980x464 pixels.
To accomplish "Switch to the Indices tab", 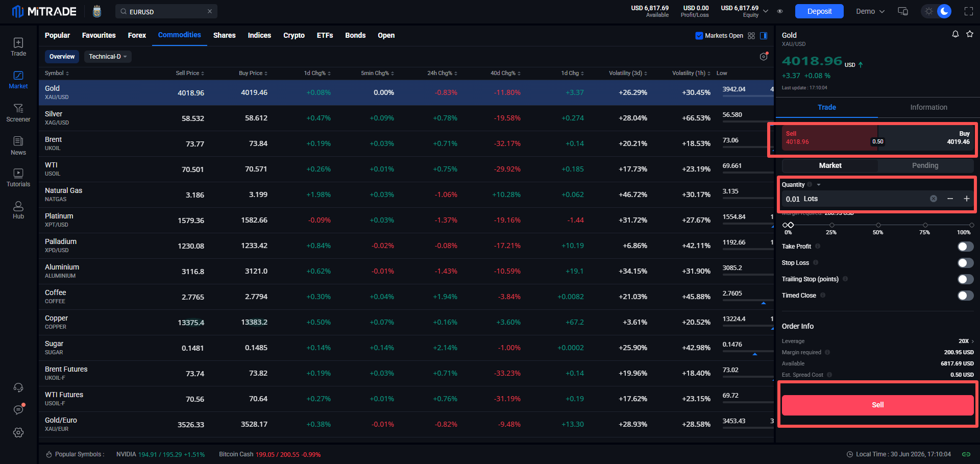I will pos(259,35).
